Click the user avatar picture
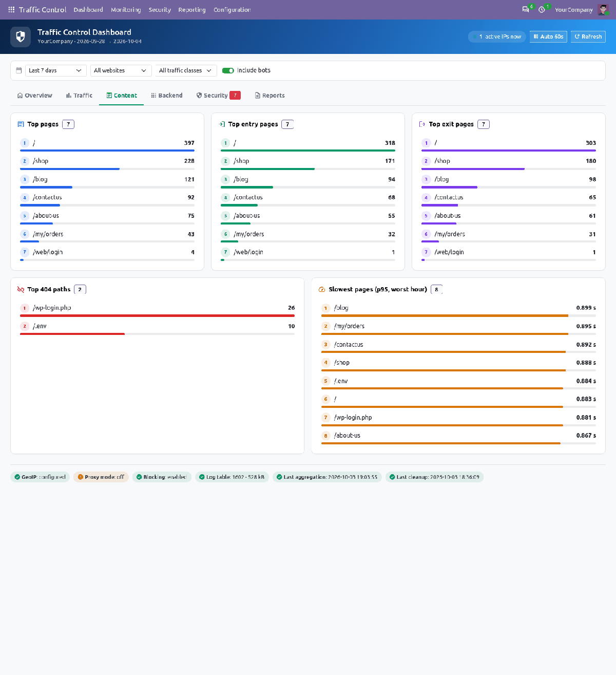Viewport: 616px width, 675px height. tap(603, 10)
